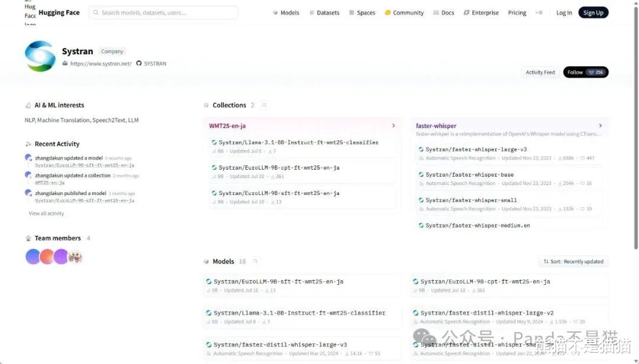Open Systran/faster-distil-whisper-large-v2 model
Viewport: 639px width, 364px height.
[509, 317]
